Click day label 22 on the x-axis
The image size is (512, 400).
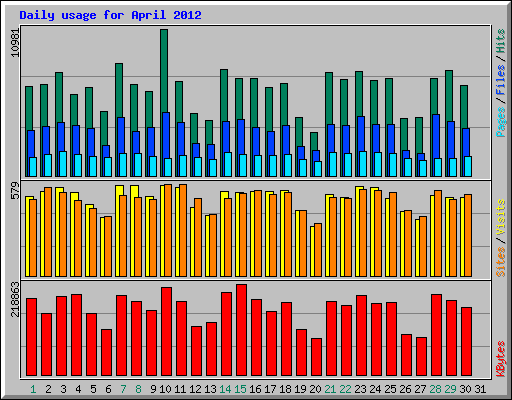pos(345,389)
